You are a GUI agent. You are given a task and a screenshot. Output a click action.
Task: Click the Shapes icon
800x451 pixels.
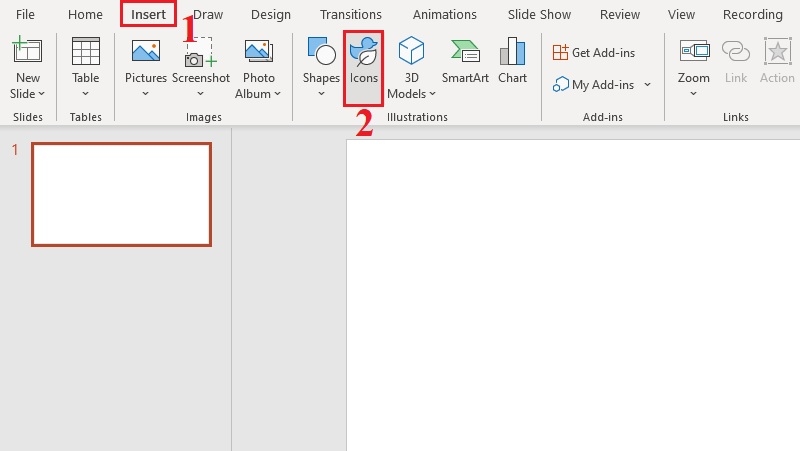click(321, 51)
